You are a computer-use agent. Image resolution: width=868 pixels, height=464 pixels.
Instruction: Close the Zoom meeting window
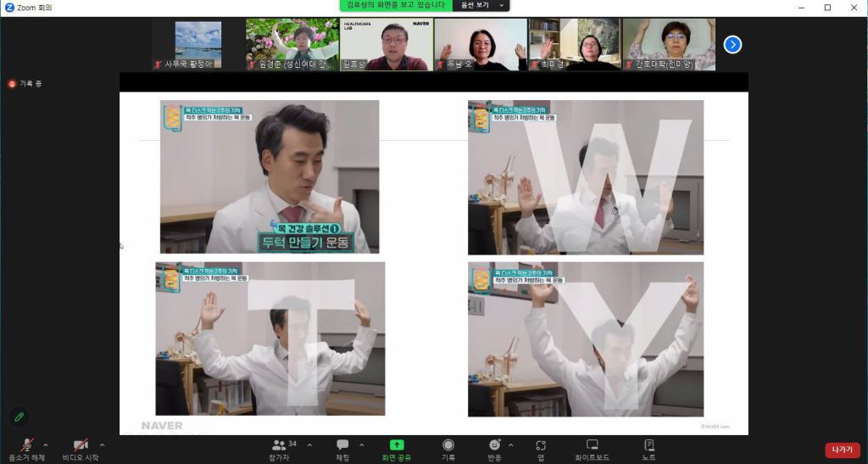coord(854,8)
